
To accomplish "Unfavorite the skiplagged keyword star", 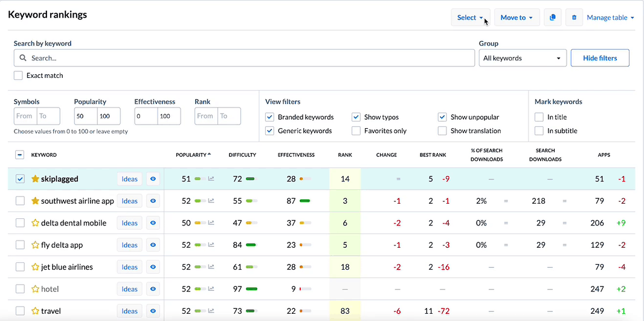I will (x=35, y=179).
